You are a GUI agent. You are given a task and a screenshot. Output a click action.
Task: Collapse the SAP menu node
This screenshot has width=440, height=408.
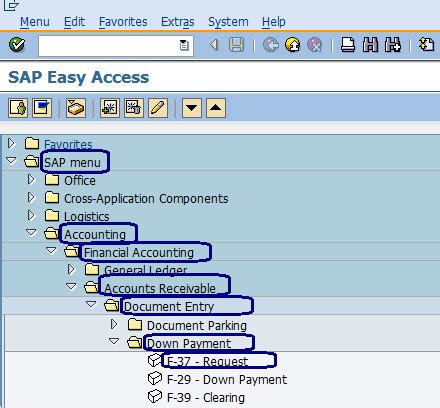click(11, 161)
